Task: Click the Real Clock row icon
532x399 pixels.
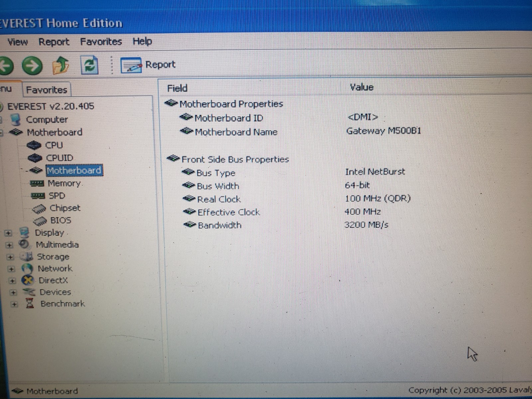Action: [x=189, y=199]
